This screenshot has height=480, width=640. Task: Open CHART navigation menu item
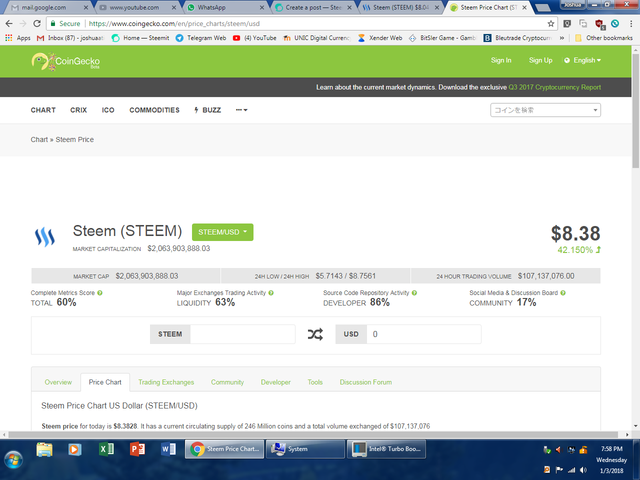click(x=43, y=110)
